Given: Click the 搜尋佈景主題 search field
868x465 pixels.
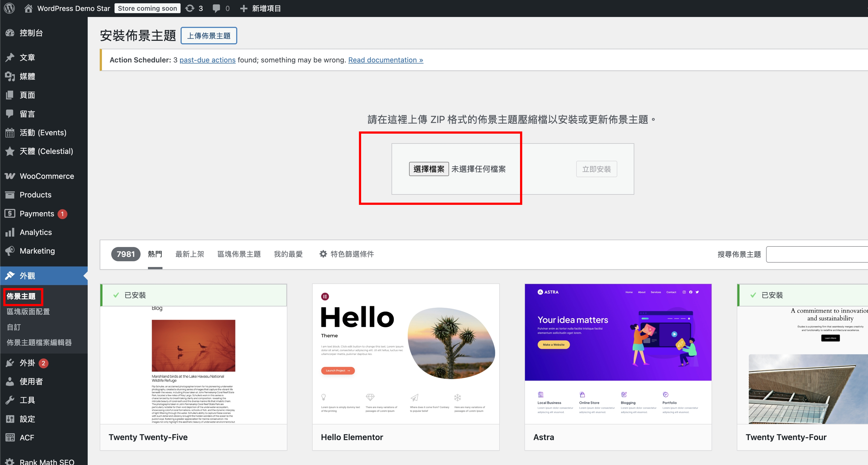Looking at the screenshot, I should point(817,254).
